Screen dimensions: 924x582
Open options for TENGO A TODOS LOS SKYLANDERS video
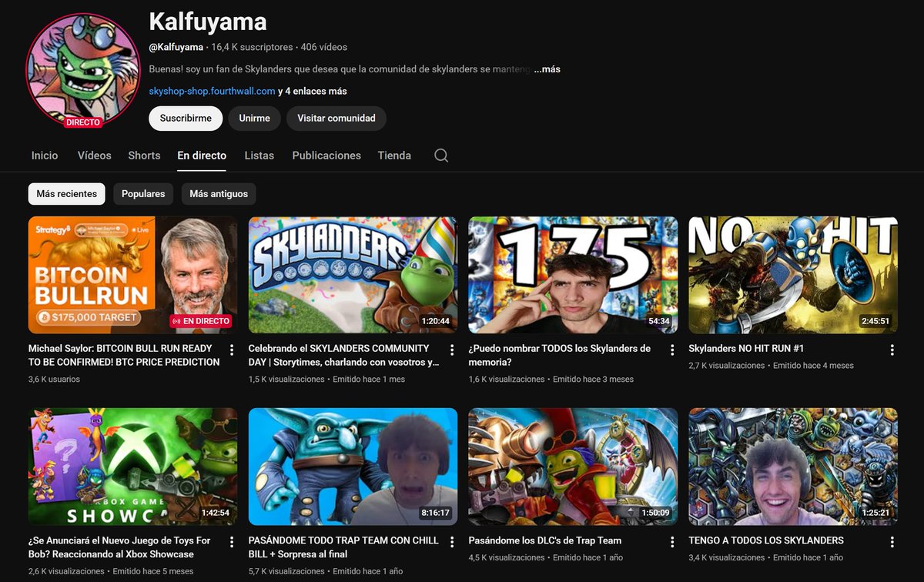coord(892,542)
